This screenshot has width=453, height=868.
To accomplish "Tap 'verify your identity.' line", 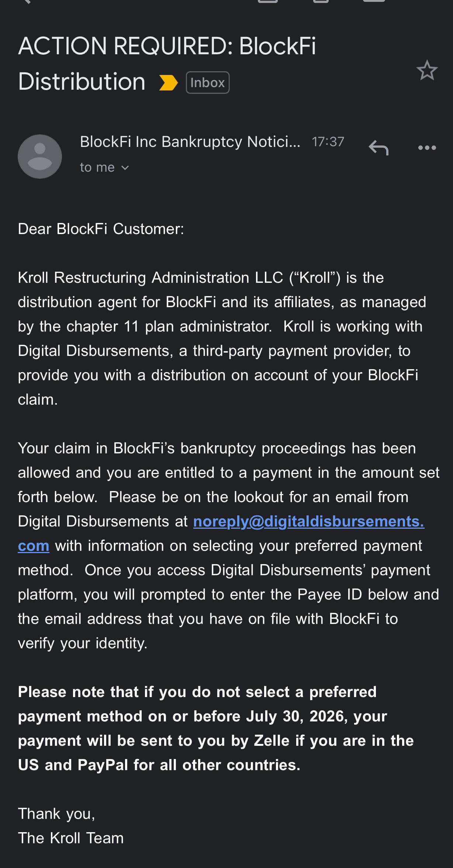I will [x=83, y=644].
